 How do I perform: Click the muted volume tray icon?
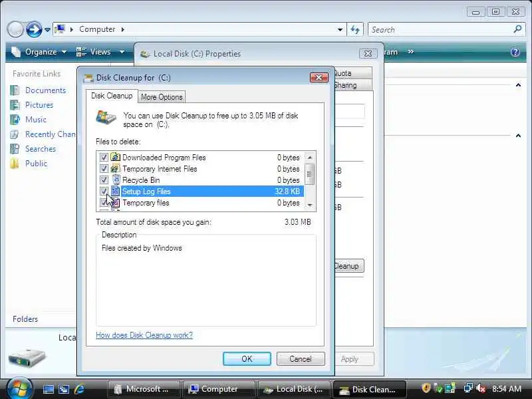[x=481, y=388]
